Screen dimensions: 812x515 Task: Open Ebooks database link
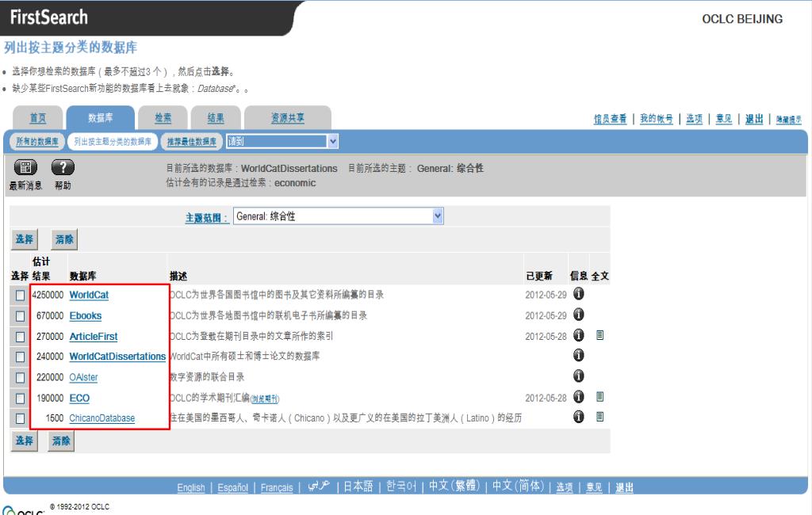click(x=86, y=315)
